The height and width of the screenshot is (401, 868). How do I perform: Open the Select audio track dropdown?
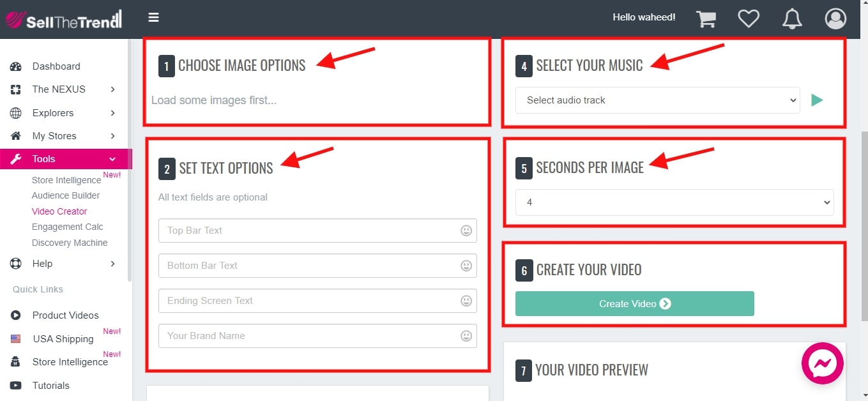pos(657,100)
